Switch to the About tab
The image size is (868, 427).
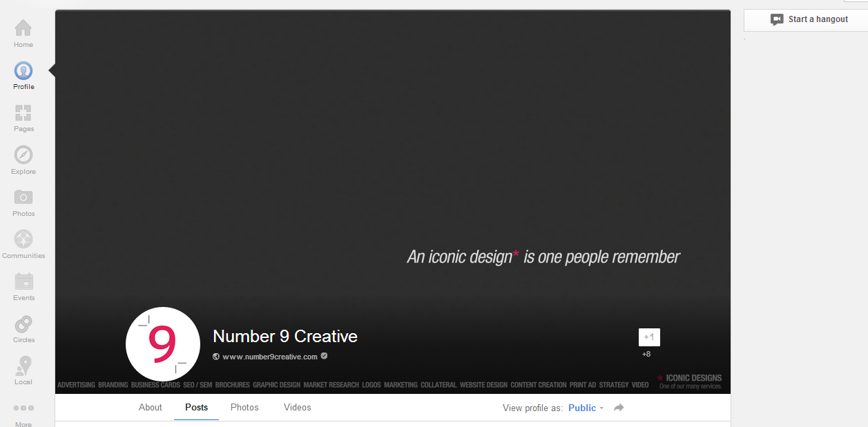(151, 408)
